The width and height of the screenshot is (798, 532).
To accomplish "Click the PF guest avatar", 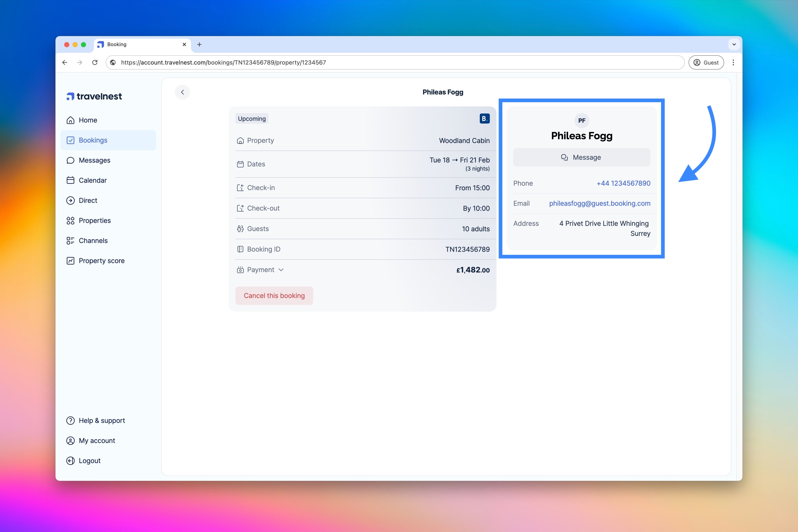I will pyautogui.click(x=581, y=121).
